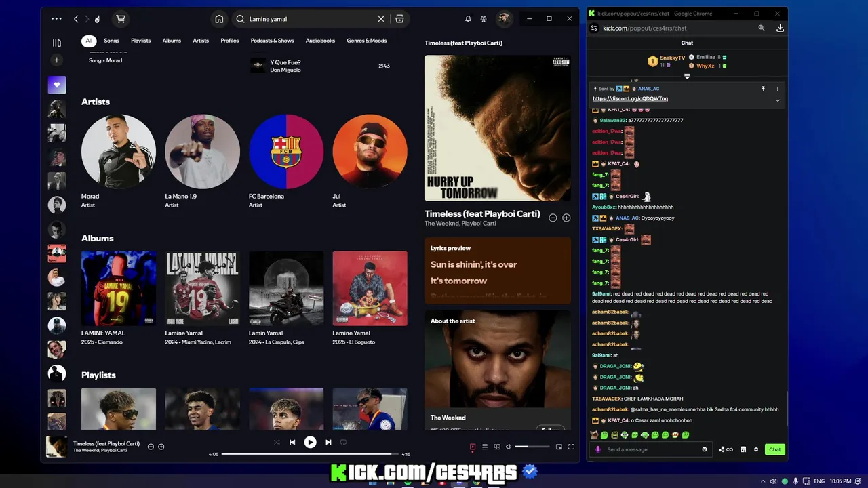Add Timeless to library in right panel
868x488 pixels.
(566, 218)
